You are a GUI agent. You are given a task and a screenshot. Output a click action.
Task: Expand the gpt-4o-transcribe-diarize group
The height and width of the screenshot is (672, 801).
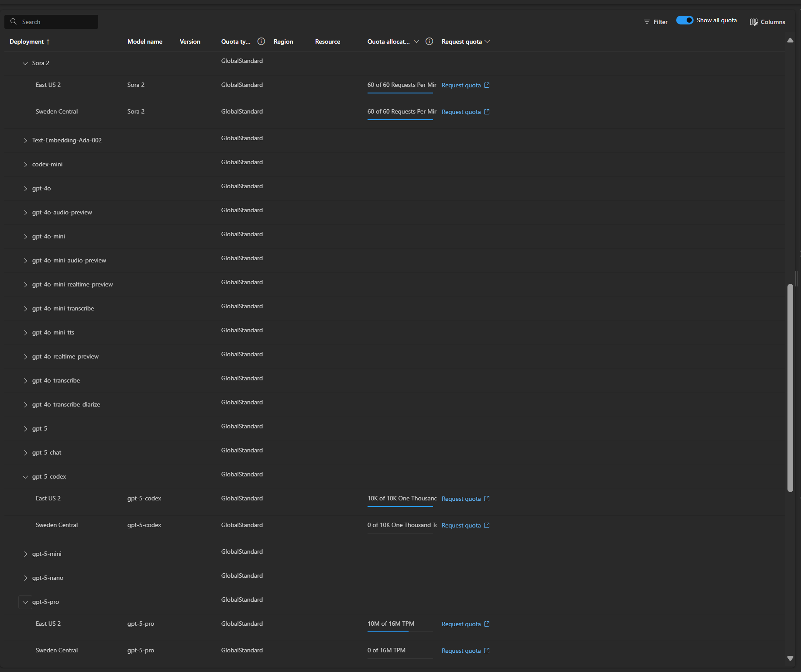coord(25,405)
